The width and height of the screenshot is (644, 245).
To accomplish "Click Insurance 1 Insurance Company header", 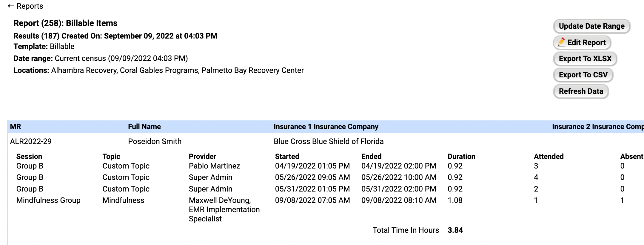I will click(326, 127).
